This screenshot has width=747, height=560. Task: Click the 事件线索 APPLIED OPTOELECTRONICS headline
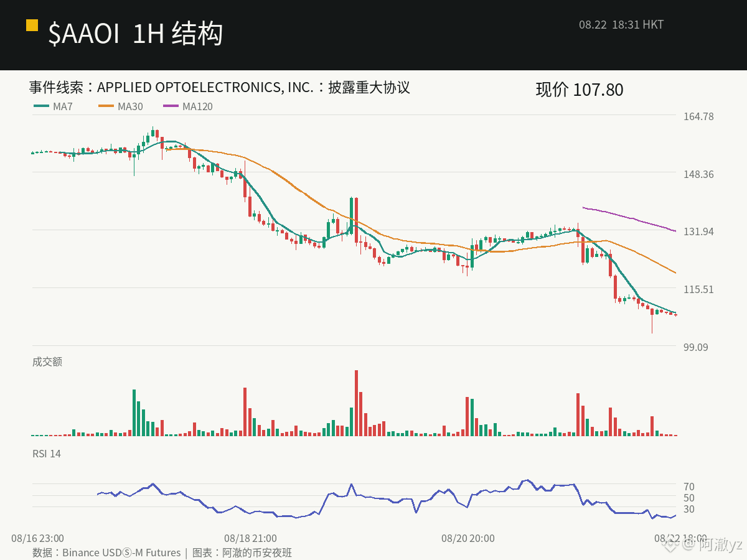pos(219,87)
